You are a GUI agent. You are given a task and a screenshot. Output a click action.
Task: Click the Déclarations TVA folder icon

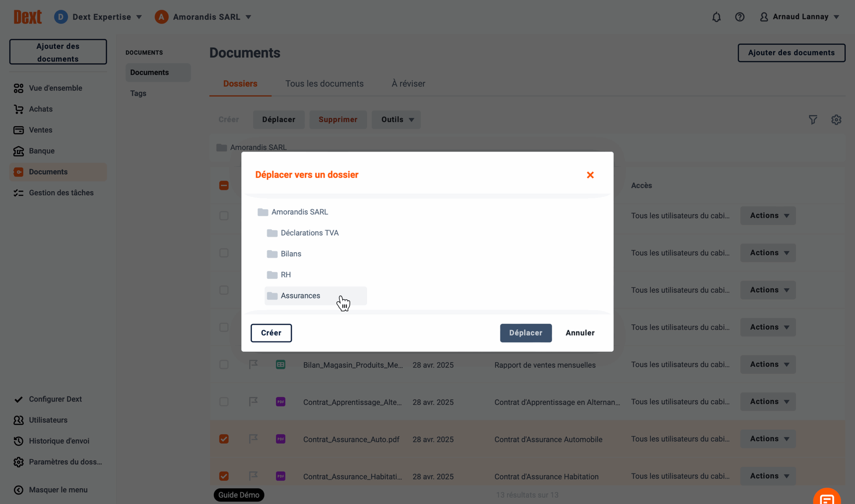click(272, 233)
